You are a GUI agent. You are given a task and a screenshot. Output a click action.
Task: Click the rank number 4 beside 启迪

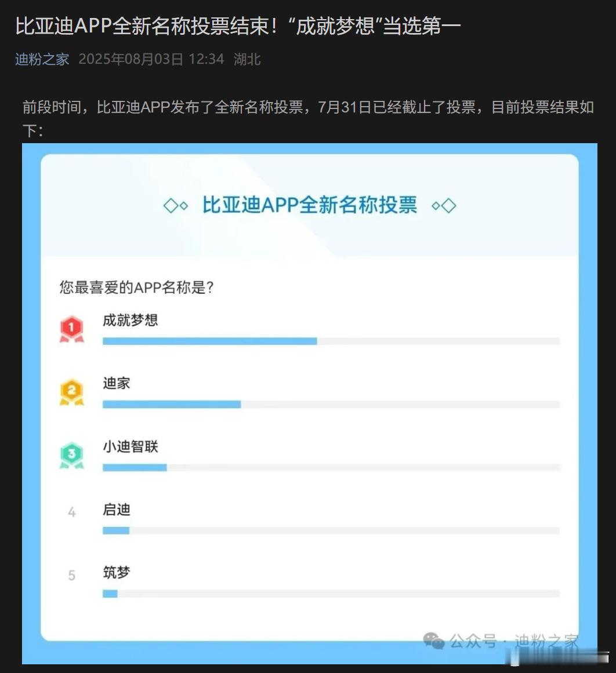[72, 512]
